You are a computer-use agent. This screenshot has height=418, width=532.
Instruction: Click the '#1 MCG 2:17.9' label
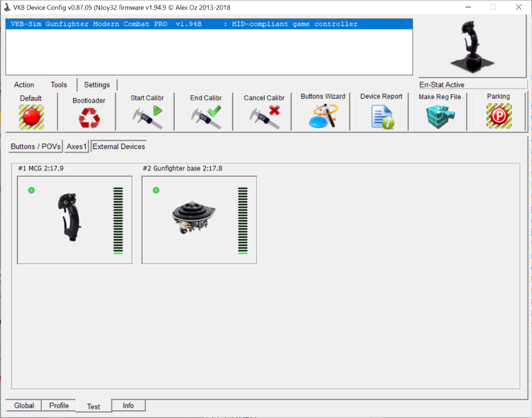[41, 168]
